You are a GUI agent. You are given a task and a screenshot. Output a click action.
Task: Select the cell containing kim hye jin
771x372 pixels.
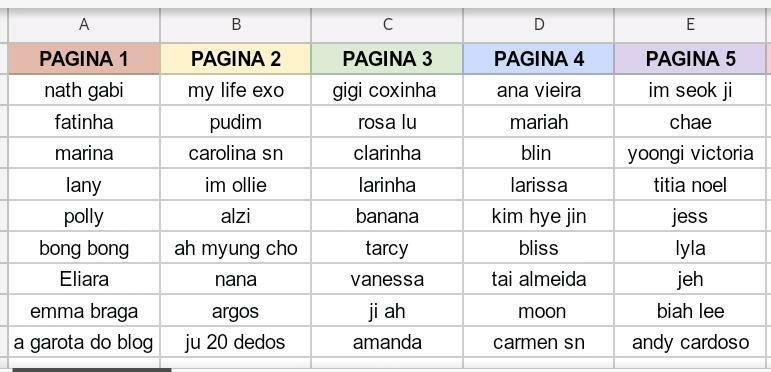(538, 216)
